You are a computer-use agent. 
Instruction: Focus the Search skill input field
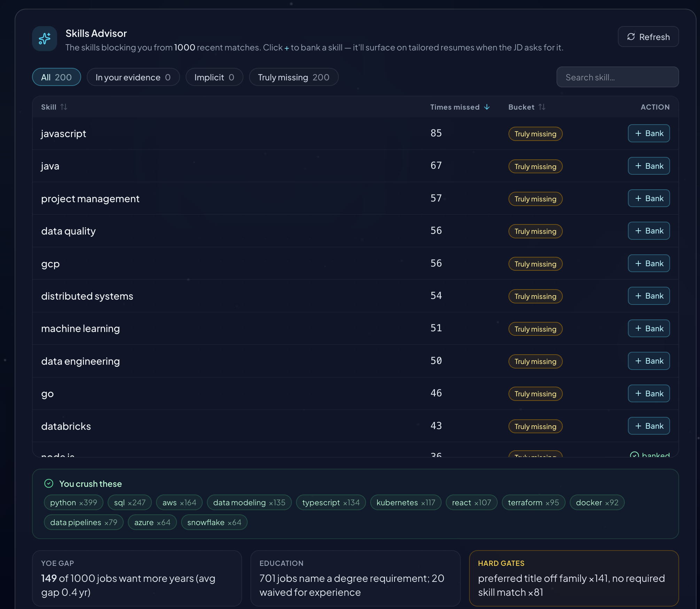pyautogui.click(x=617, y=77)
